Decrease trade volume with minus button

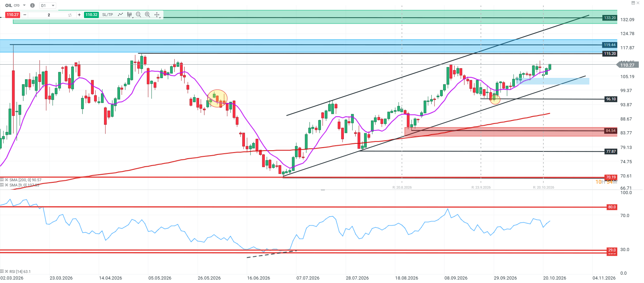click(x=25, y=15)
